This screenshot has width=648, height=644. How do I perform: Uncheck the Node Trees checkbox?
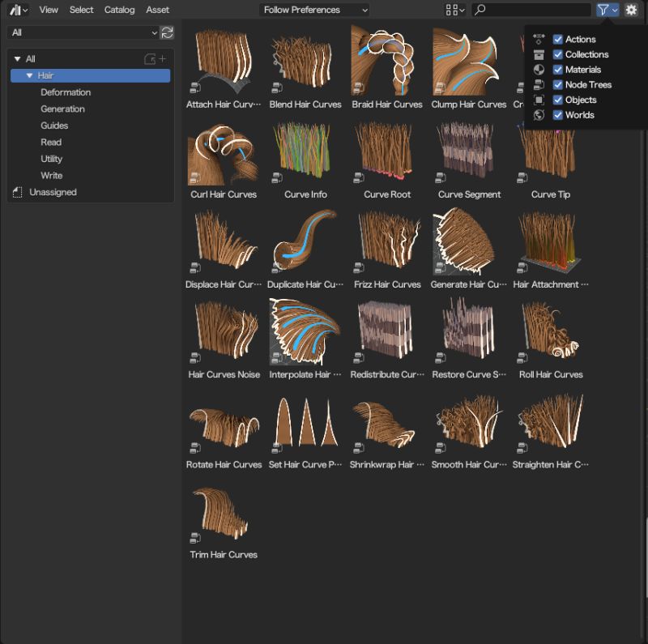click(558, 84)
